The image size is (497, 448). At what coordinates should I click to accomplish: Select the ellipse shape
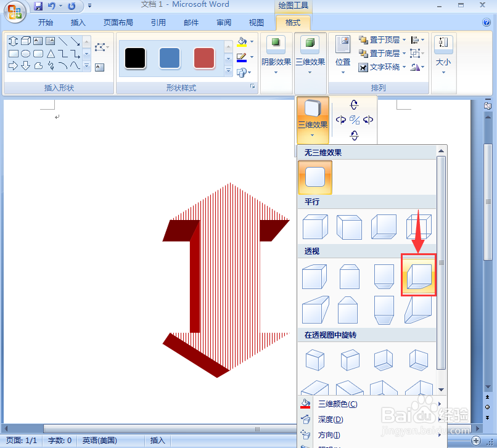(26, 54)
